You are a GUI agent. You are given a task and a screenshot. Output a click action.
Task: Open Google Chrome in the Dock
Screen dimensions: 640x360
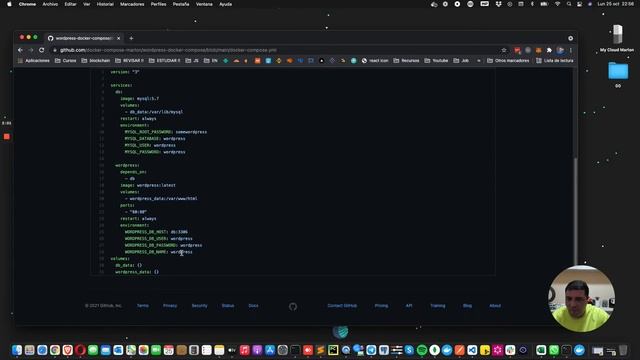pos(55,350)
